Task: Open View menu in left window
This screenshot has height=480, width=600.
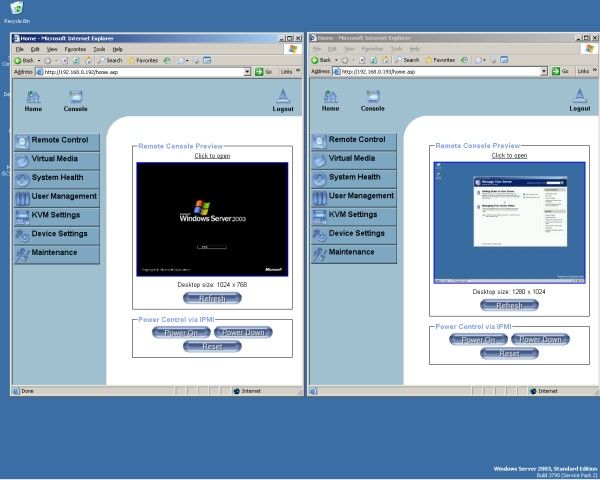Action: 52,49
